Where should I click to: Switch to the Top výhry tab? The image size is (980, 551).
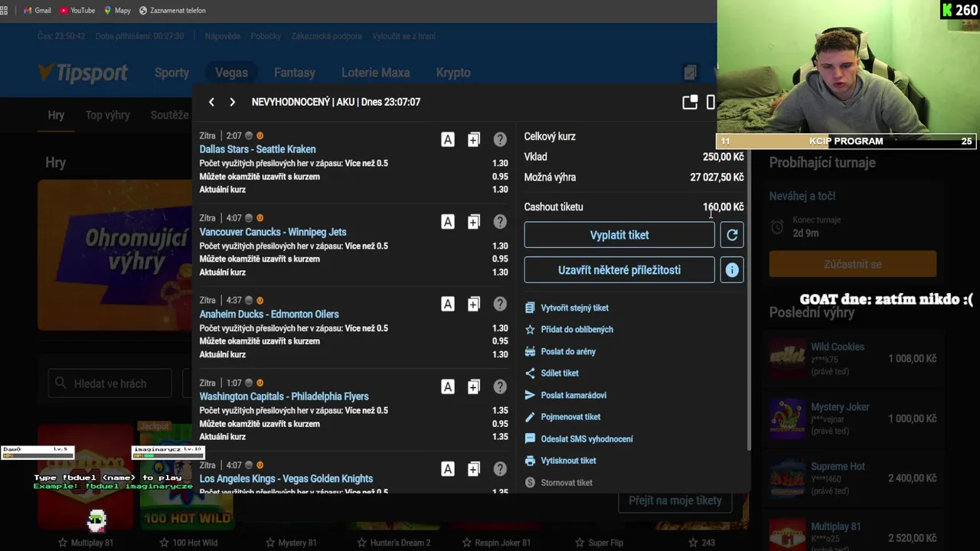click(x=107, y=115)
